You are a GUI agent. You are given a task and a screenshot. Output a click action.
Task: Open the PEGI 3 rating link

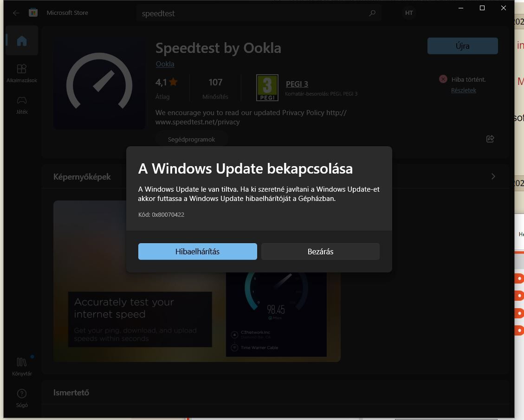click(x=297, y=84)
